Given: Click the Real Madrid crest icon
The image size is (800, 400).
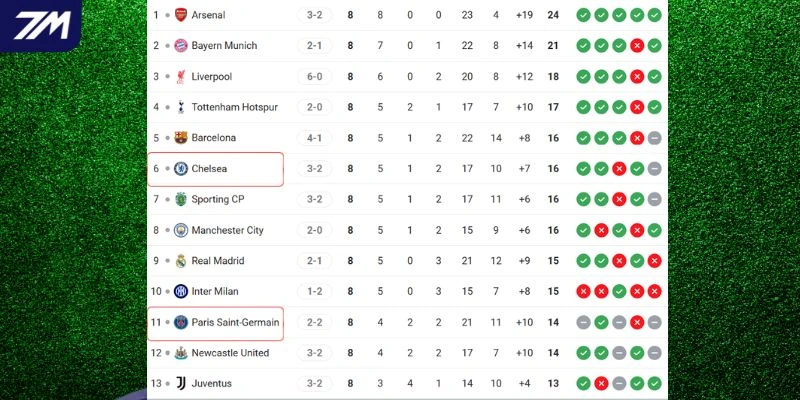Looking at the screenshot, I should click(x=181, y=261).
